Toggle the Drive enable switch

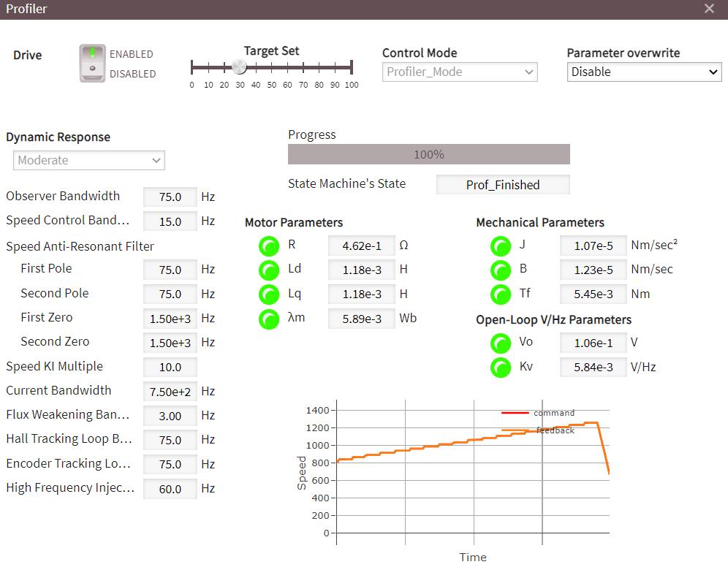92,64
